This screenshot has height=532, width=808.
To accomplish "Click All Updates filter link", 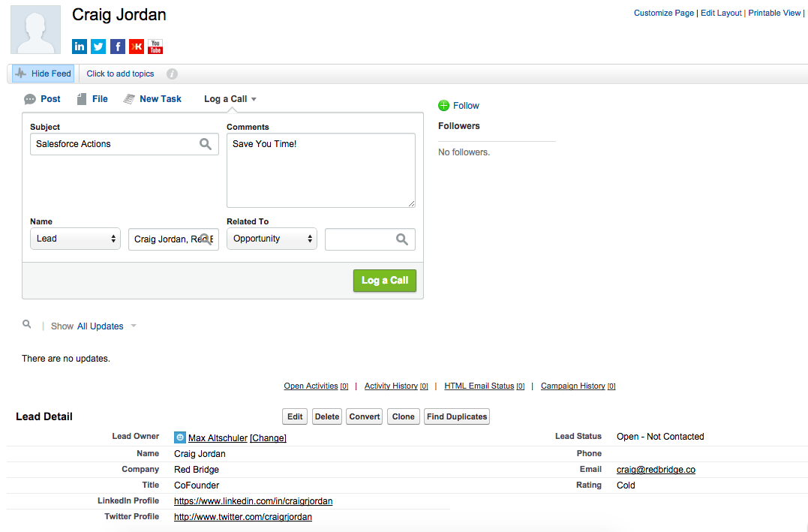I will [x=101, y=326].
